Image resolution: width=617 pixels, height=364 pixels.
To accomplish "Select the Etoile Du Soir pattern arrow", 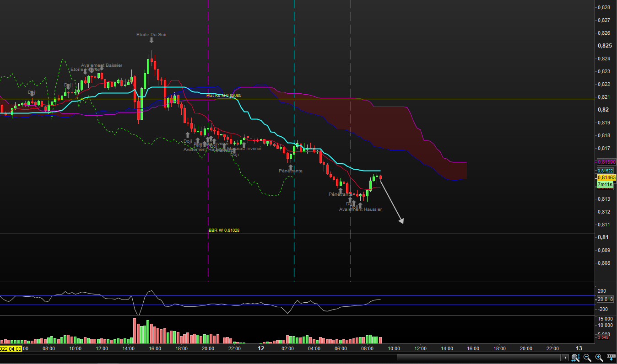I will (152, 40).
